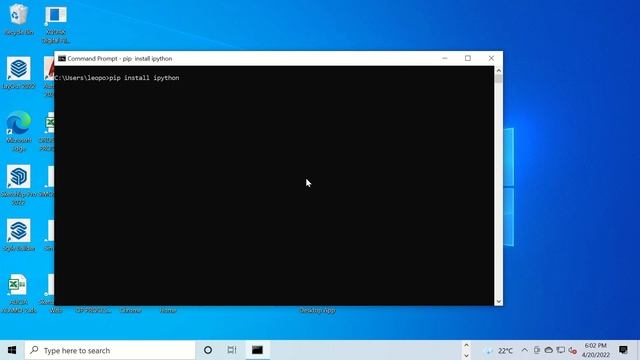This screenshot has height=360, width=640.
Task: Select the Command Prompt taskbar icon
Action: pos(257,350)
